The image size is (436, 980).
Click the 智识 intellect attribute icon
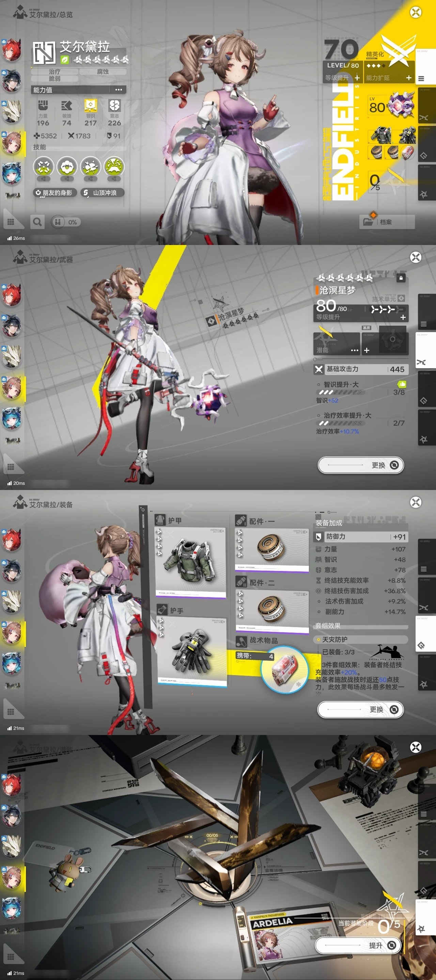(x=91, y=105)
